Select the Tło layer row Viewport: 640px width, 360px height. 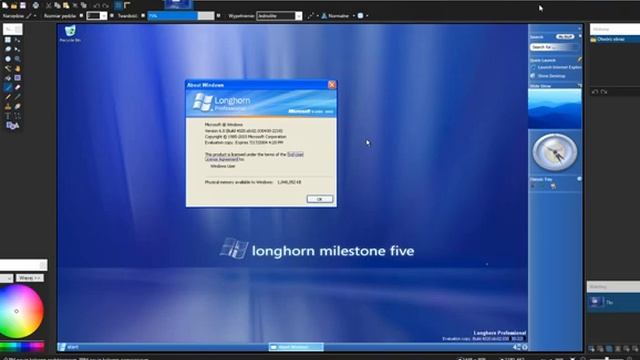[x=613, y=302]
